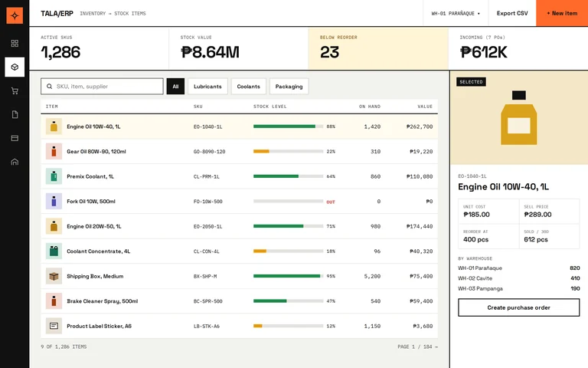Click the Inventory breadcrumb

click(x=93, y=14)
